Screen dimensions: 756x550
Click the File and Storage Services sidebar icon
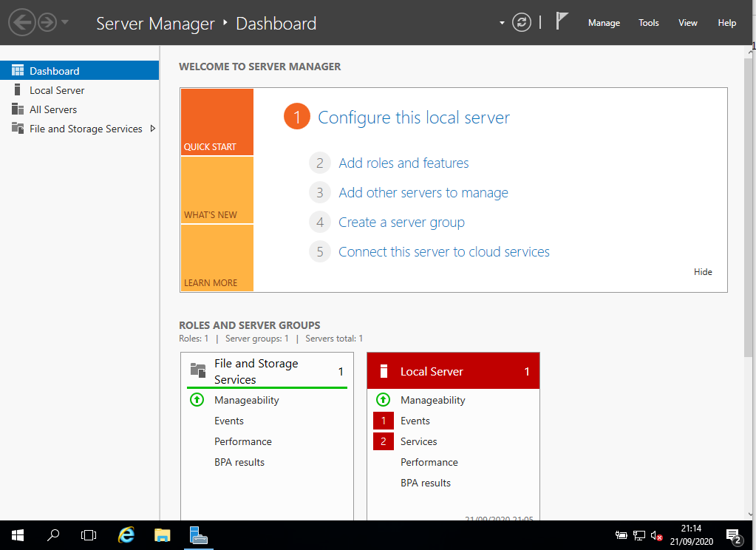click(18, 129)
